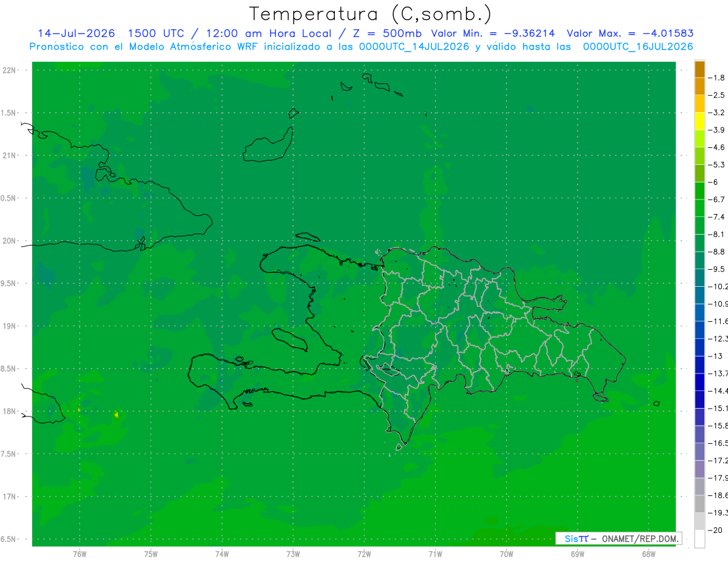
Task: Click the "21N" latitude label
Action: 9,155
